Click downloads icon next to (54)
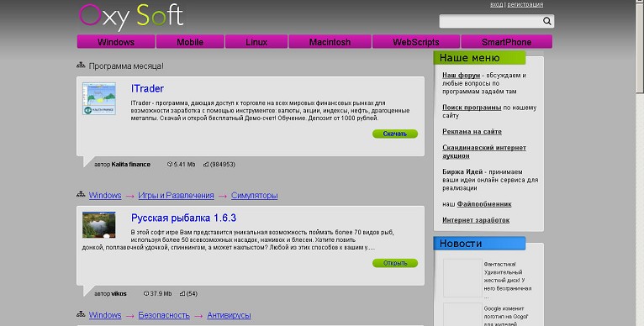This screenshot has width=644, height=326. [182, 293]
